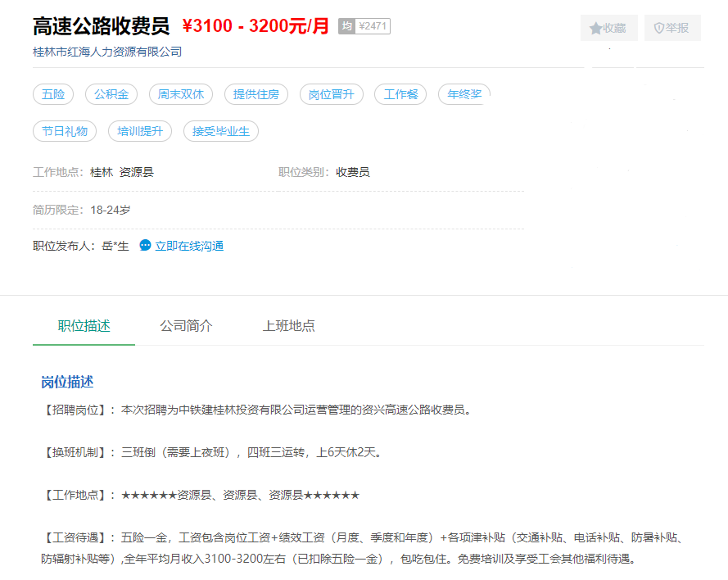Switch to the 上班地点 tab

click(x=289, y=326)
